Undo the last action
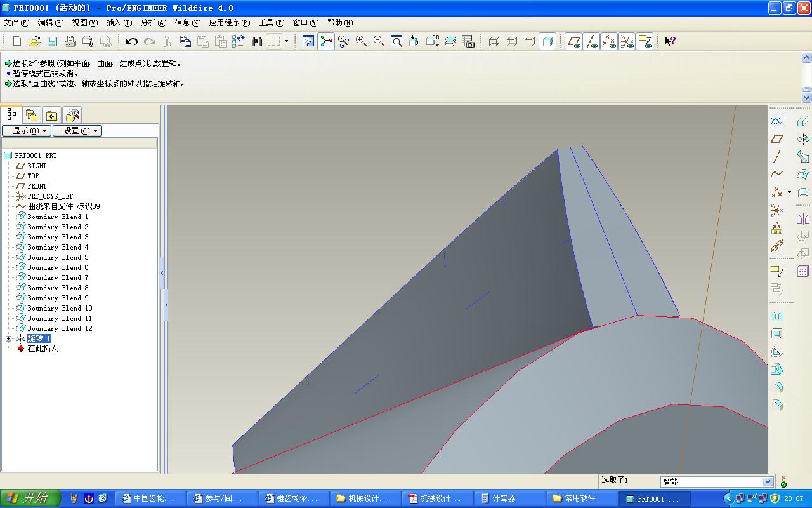The width and height of the screenshot is (812, 508). (132, 41)
